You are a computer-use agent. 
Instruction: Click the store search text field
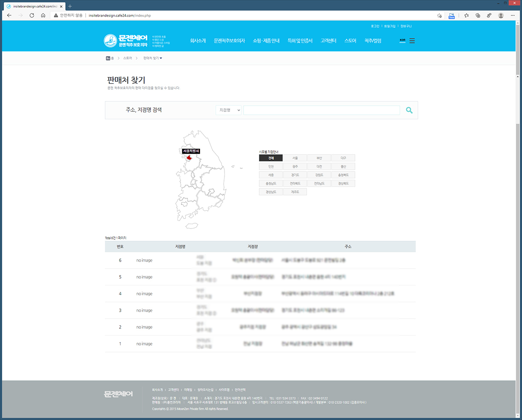click(x=321, y=111)
